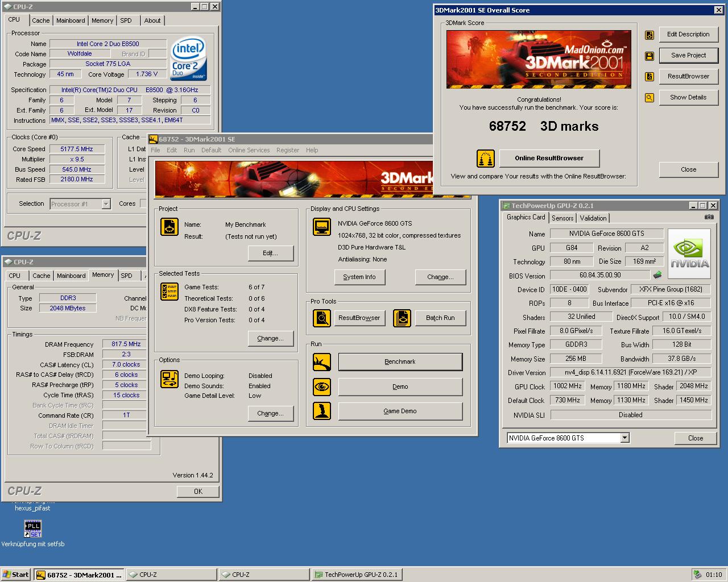This screenshot has height=582, width=728.
Task: Click the NVIDIA logo in GPU-Z
Action: (x=689, y=253)
